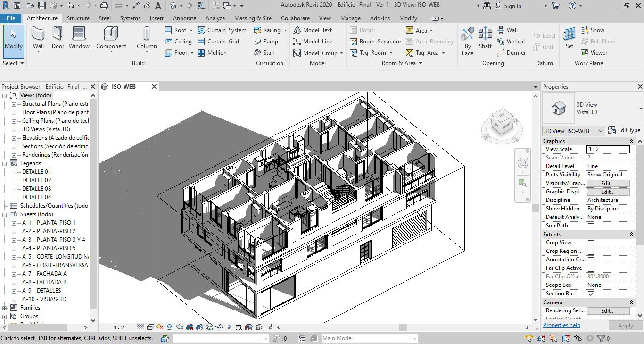
Task: Click the Undo arrow in quick access toolbar
Action: click(70, 6)
